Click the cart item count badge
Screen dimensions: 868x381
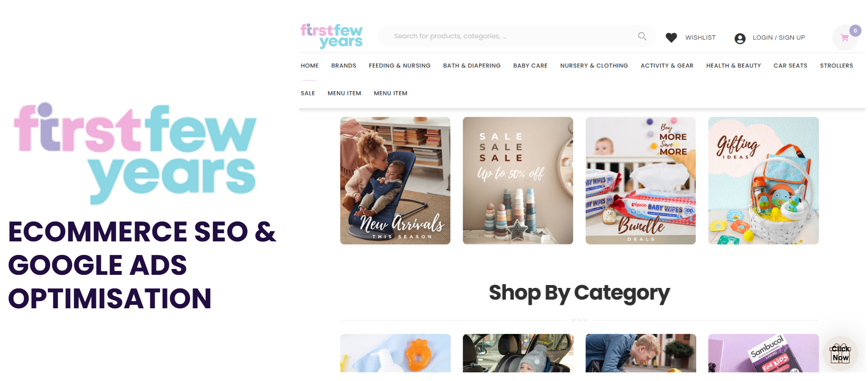coord(855,31)
